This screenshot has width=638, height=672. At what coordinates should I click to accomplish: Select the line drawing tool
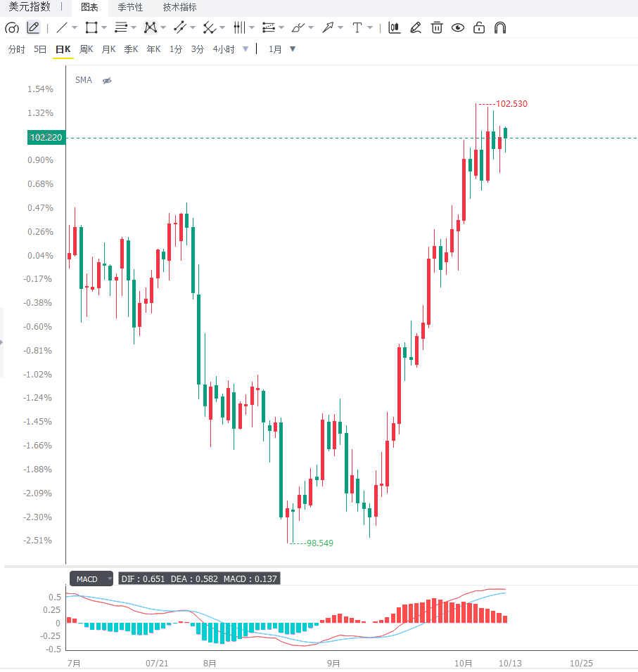(x=62, y=28)
